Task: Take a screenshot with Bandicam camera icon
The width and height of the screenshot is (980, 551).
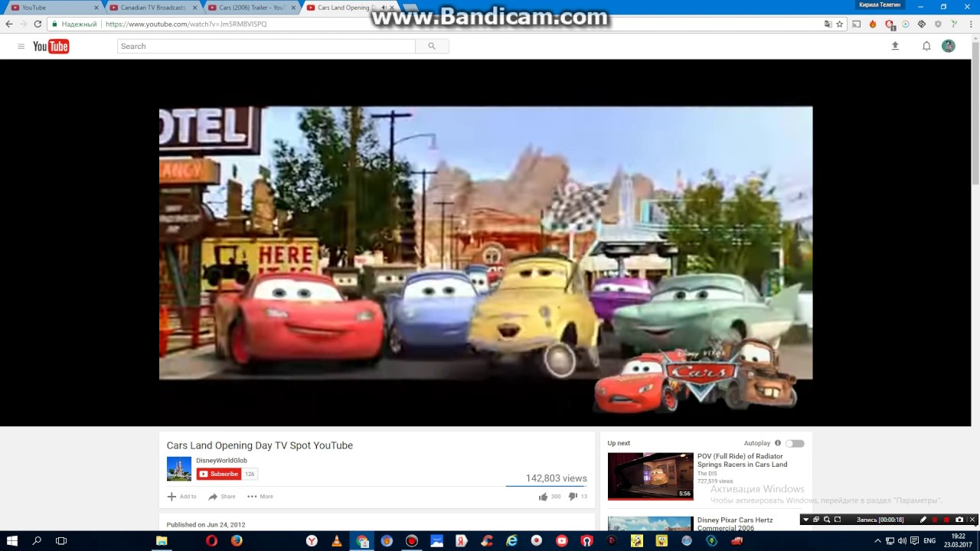Action: pos(959,520)
